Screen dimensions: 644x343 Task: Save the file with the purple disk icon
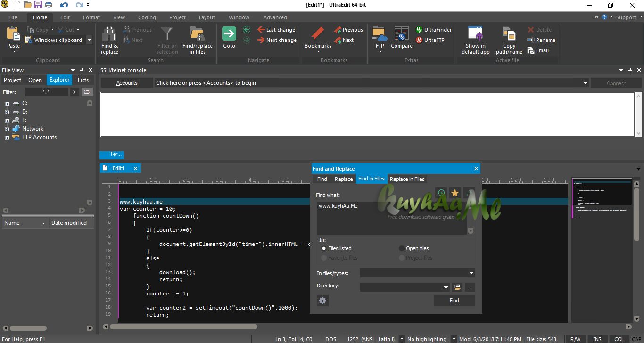pos(38,5)
